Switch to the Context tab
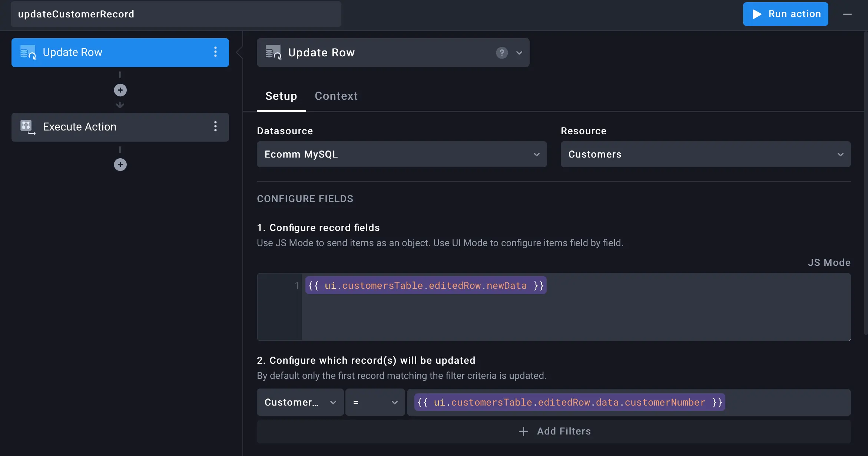868x456 pixels. click(x=336, y=96)
